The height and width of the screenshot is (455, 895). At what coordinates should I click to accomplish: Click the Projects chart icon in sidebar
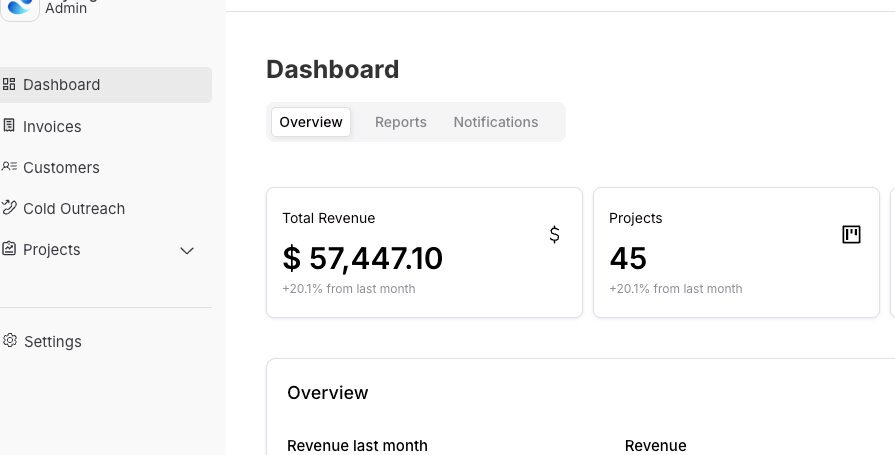9,249
